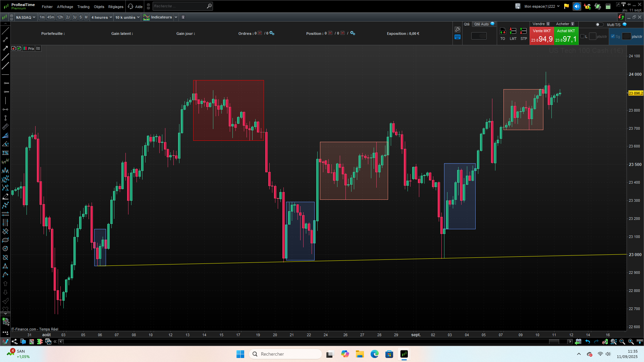This screenshot has width=644, height=362.
Task: Click the zoom out magnifier icon
Action: pyautogui.click(x=622, y=342)
